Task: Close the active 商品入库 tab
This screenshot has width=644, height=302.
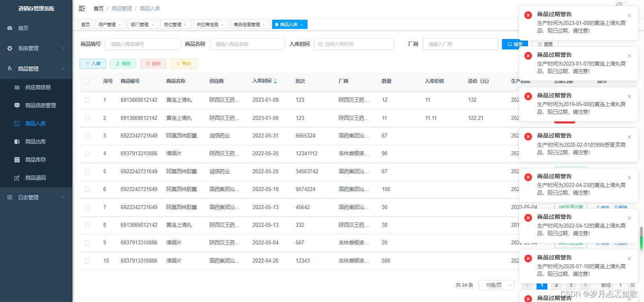Action: click(301, 25)
